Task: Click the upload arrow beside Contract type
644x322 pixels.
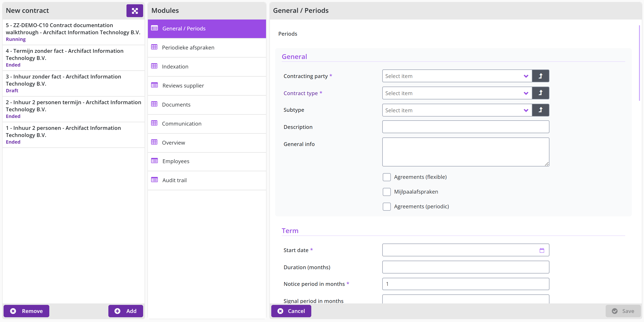Action: click(x=540, y=93)
